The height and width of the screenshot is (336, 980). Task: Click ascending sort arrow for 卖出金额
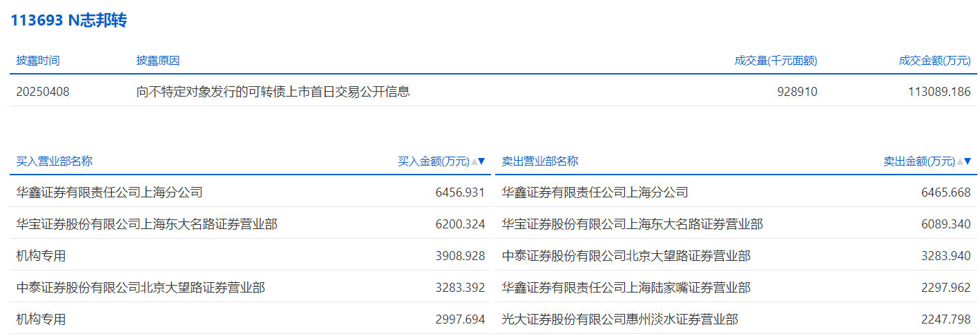[x=960, y=162]
